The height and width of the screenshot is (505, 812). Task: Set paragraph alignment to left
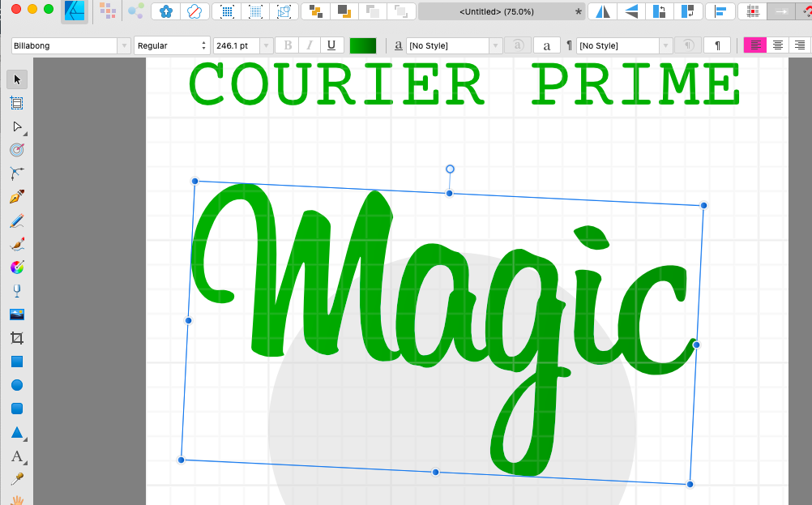pyautogui.click(x=755, y=45)
